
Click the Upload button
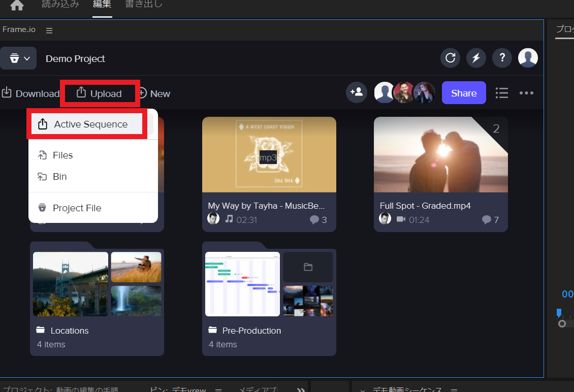click(100, 93)
